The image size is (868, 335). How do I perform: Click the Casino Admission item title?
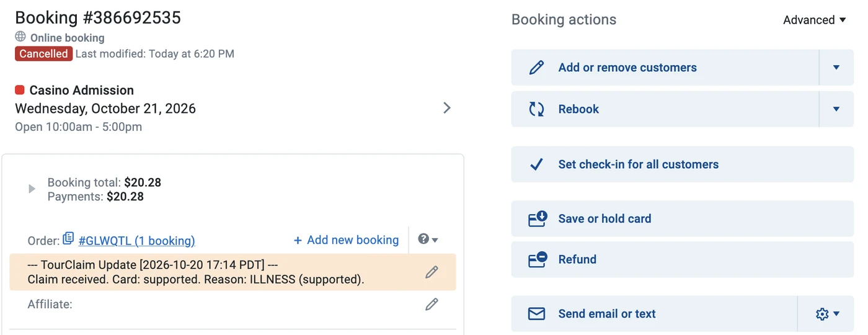[x=82, y=91]
